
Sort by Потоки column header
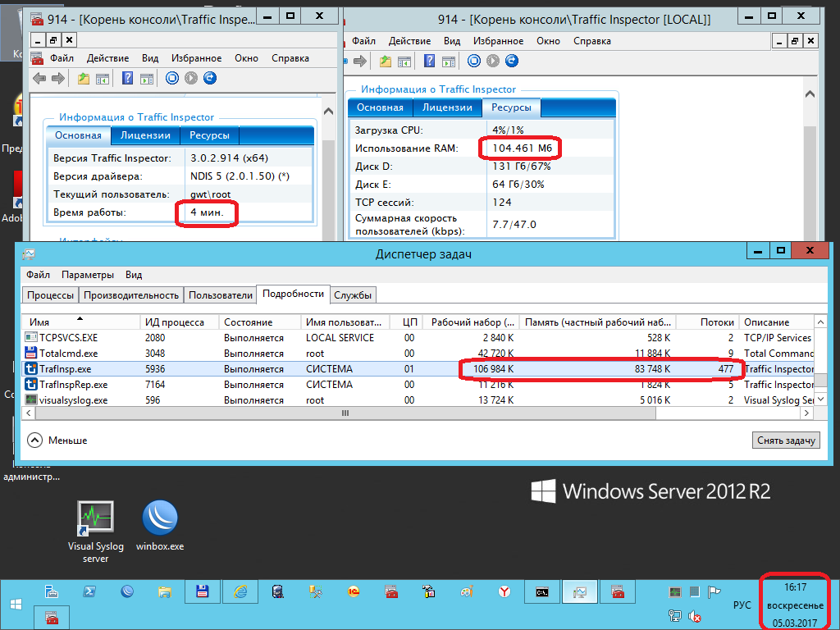pos(707,322)
